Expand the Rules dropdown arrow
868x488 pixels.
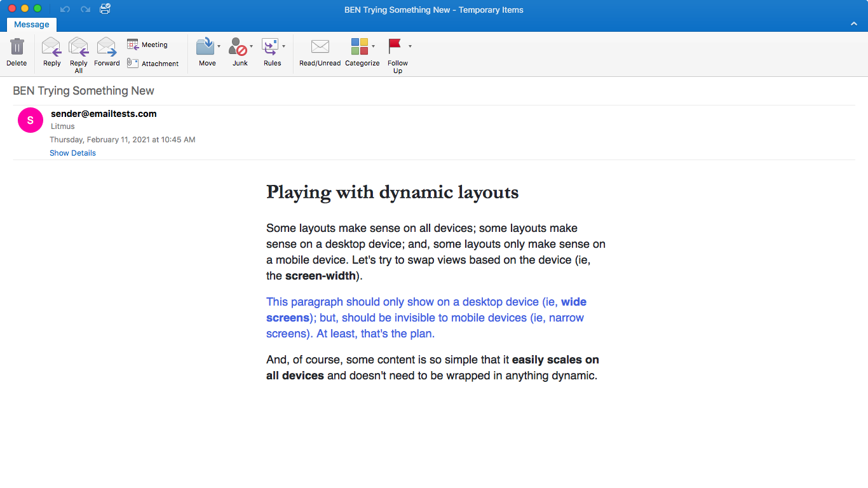point(283,46)
